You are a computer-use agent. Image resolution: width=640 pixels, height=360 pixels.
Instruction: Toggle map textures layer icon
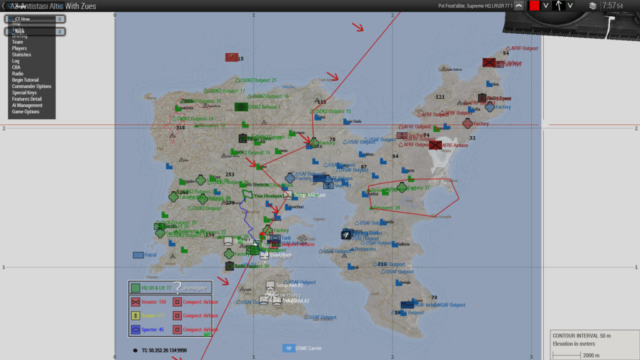(593, 6)
